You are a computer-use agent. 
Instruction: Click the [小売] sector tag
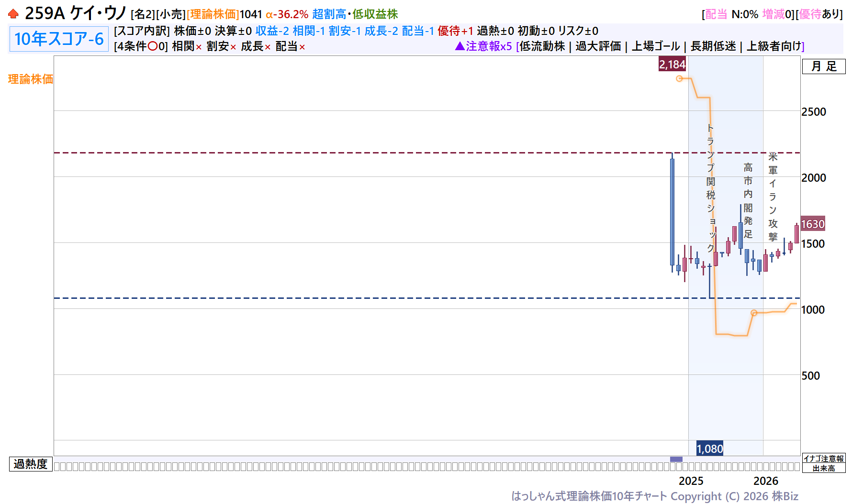click(x=171, y=14)
